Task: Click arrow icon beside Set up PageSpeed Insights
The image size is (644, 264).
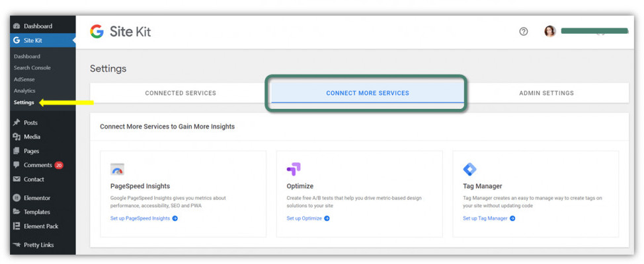Action: [x=175, y=218]
